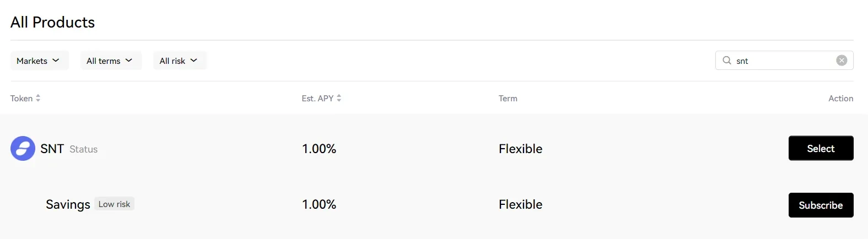
Task: Open the Markets dropdown filter
Action: (39, 61)
